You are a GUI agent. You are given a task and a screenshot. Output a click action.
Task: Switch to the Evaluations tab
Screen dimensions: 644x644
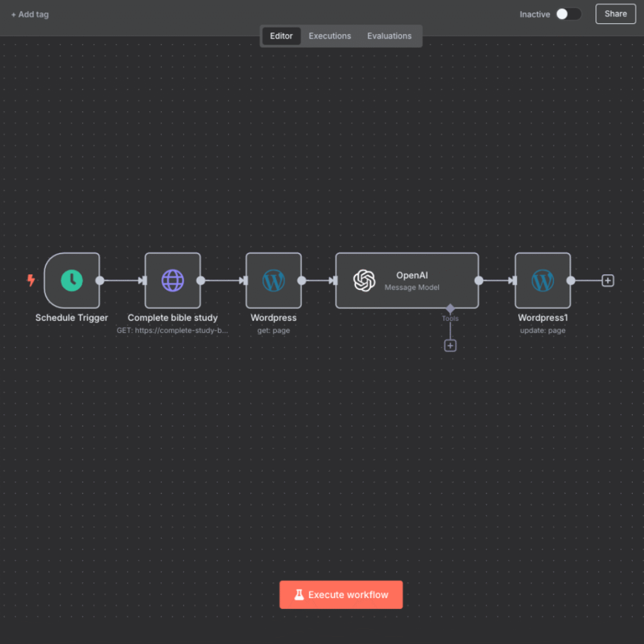[x=389, y=36]
